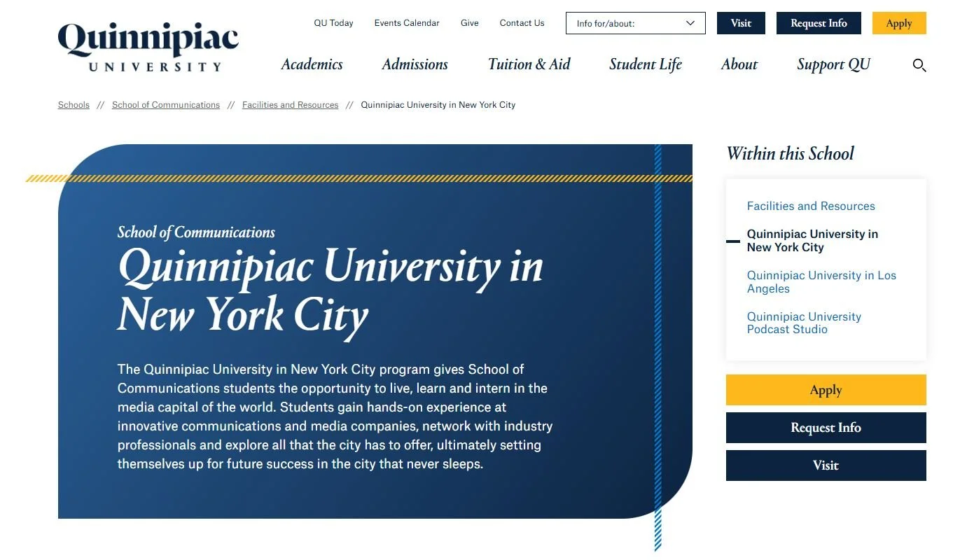The height and width of the screenshot is (560, 974).
Task: Click the 'Within this School' heading
Action: point(791,154)
